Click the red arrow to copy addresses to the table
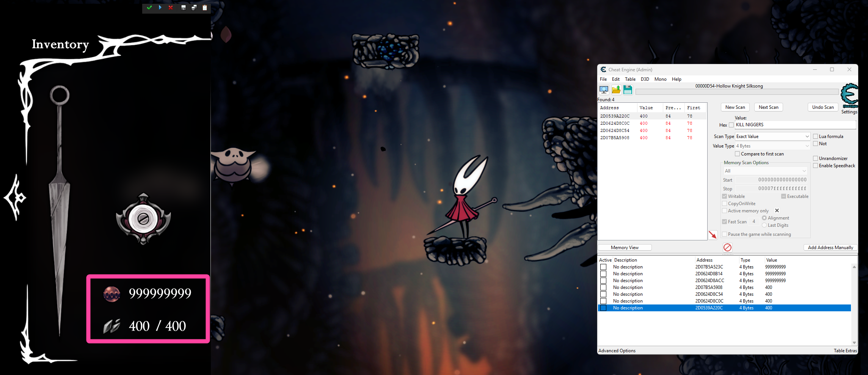 pyautogui.click(x=713, y=235)
